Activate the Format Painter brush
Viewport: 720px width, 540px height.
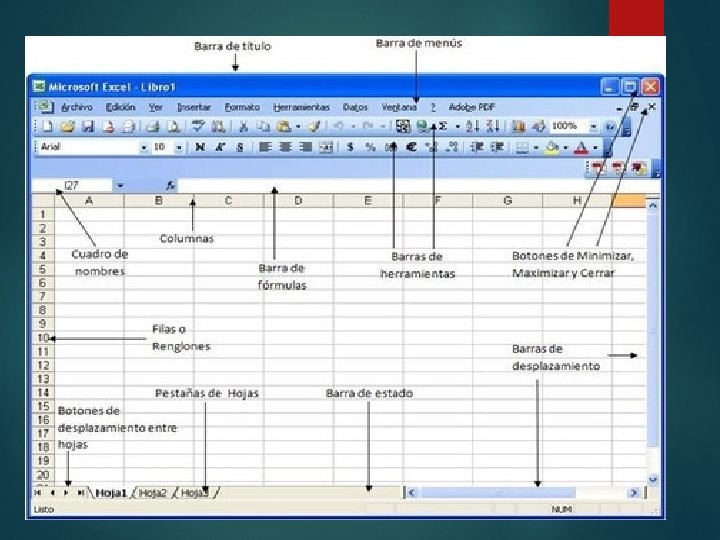[314, 126]
